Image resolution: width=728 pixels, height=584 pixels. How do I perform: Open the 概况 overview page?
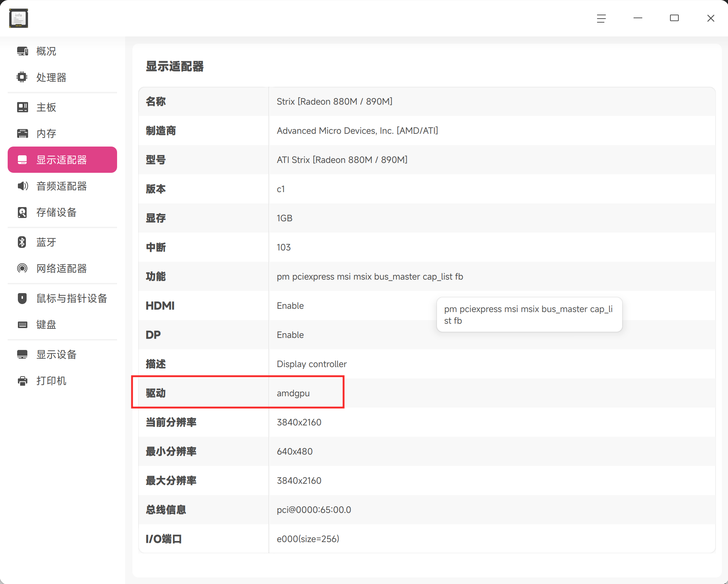[62, 51]
